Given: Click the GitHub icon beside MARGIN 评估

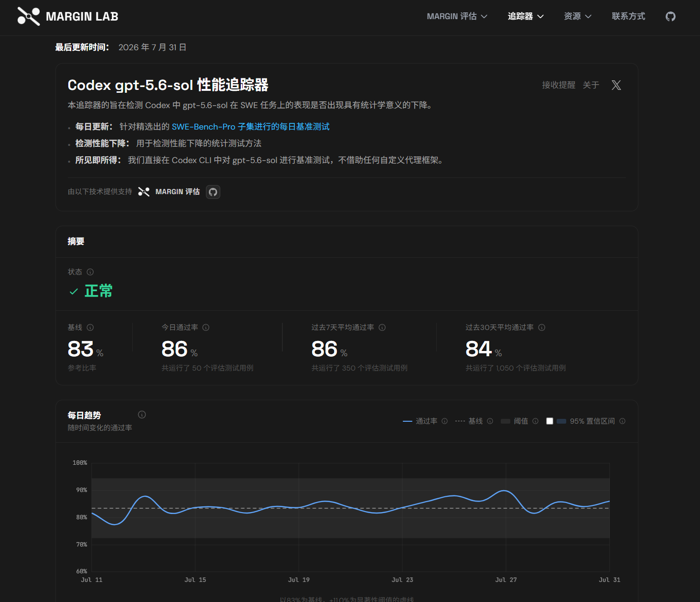Looking at the screenshot, I should (213, 192).
